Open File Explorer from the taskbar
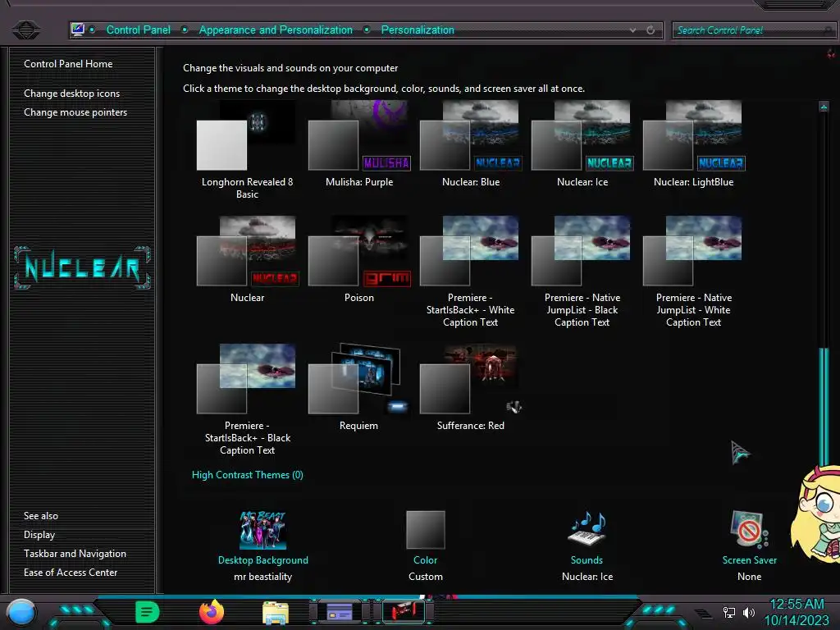This screenshot has height=630, width=840. [x=276, y=613]
